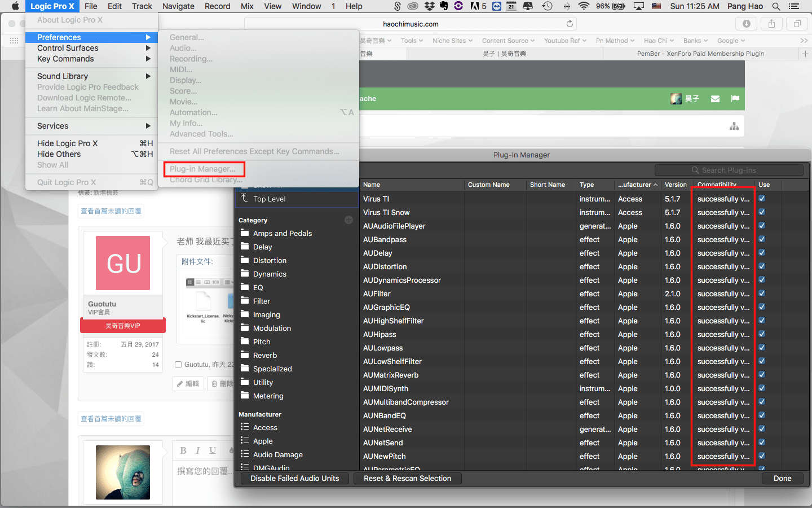Choose Hide Logic Pro X
The image size is (812, 508).
click(91, 143)
